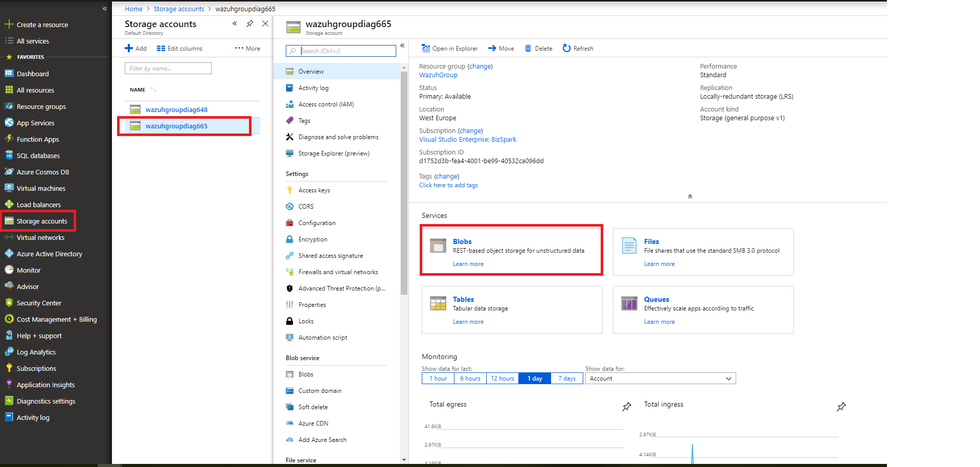980x467 pixels.
Task: Open Load balancers diamond icon
Action: point(9,205)
